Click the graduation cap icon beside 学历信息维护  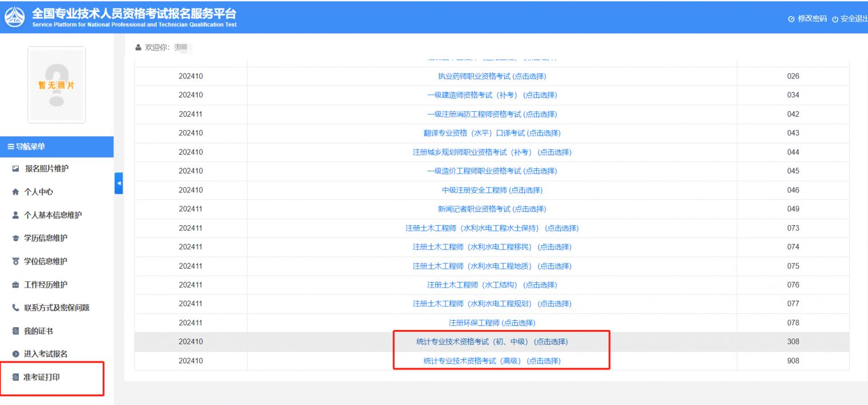[15, 239]
